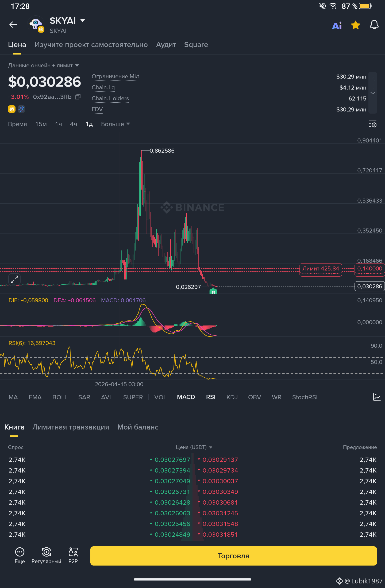This screenshot has width=385, height=588.
Task: Open the Еще more menu
Action: click(20, 556)
